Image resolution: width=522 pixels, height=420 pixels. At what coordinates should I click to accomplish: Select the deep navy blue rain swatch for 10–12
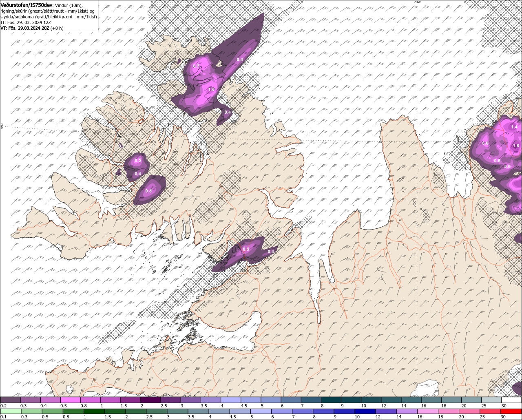(x=366, y=411)
